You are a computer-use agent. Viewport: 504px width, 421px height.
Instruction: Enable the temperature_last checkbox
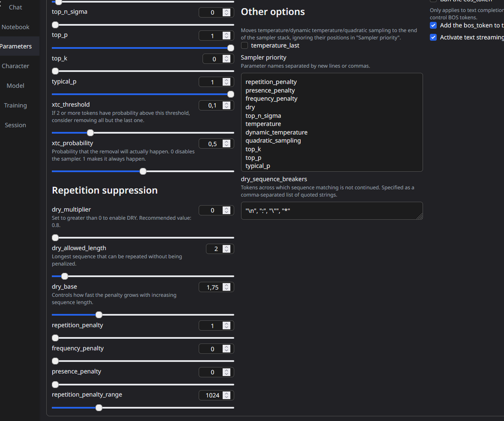tap(245, 45)
